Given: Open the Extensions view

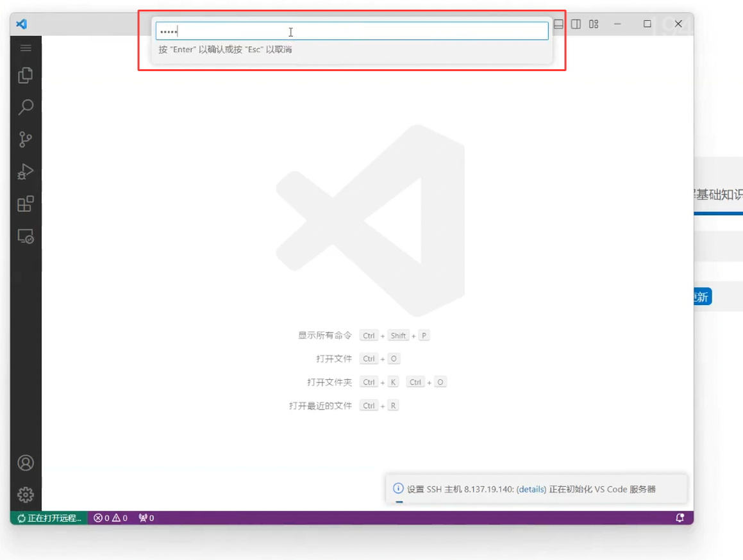Looking at the screenshot, I should pyautogui.click(x=26, y=204).
